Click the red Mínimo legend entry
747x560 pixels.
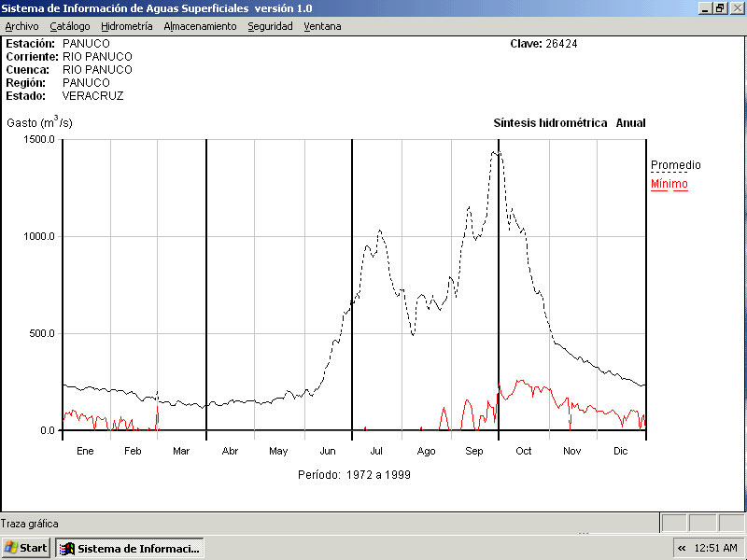pos(669,184)
